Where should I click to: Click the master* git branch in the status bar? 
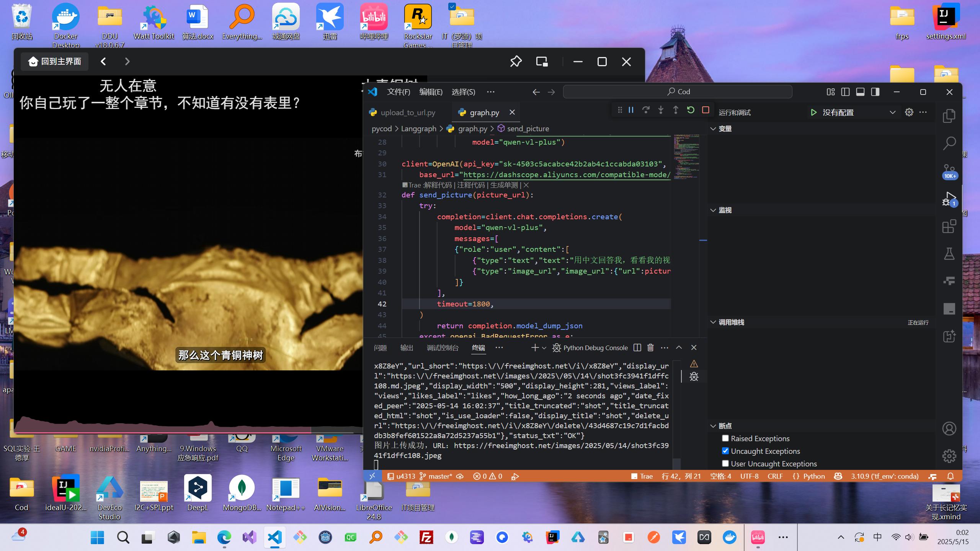(x=436, y=476)
